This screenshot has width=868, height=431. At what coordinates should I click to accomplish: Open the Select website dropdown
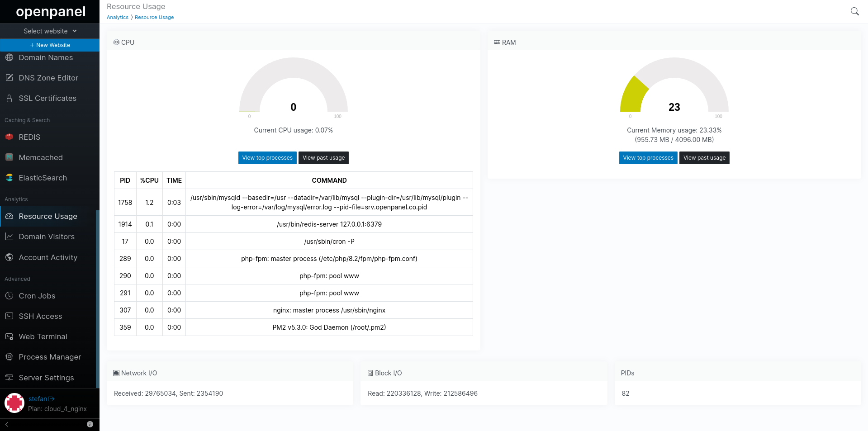pos(50,31)
